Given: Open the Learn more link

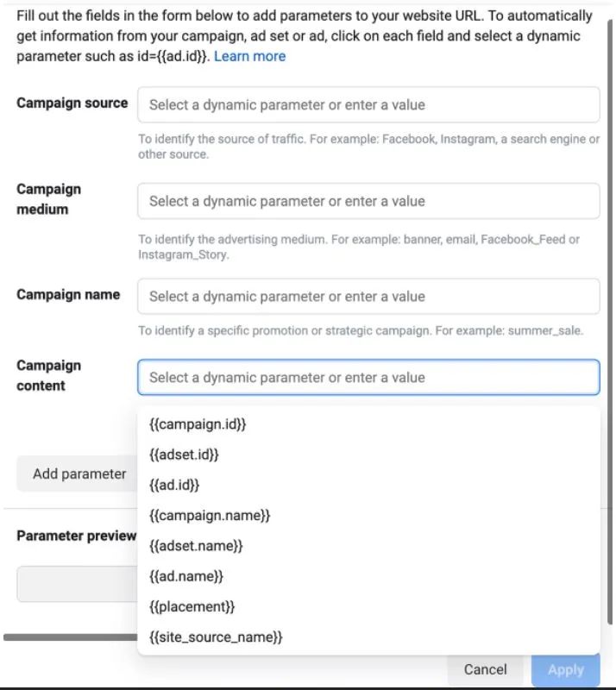Looking at the screenshot, I should click(x=249, y=56).
